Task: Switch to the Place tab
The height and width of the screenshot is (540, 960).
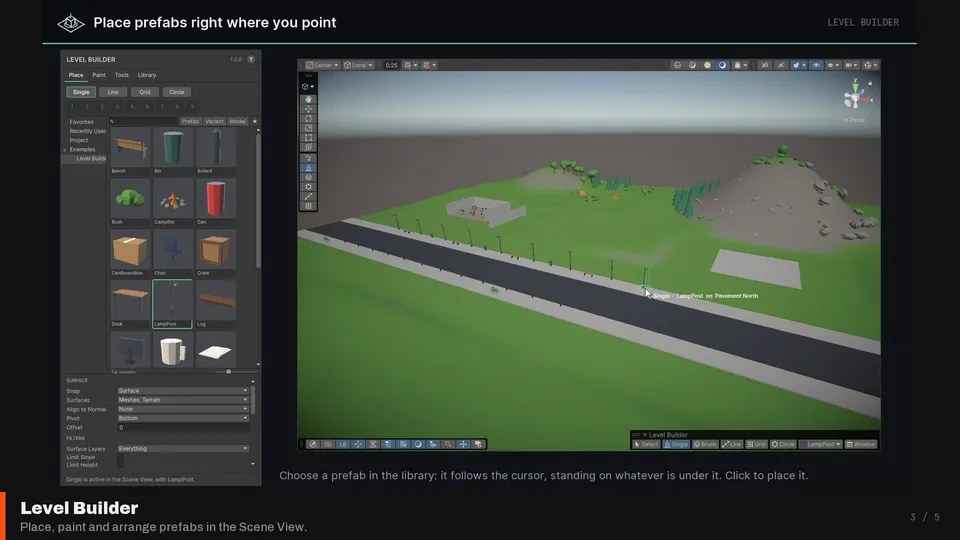Action: point(76,75)
